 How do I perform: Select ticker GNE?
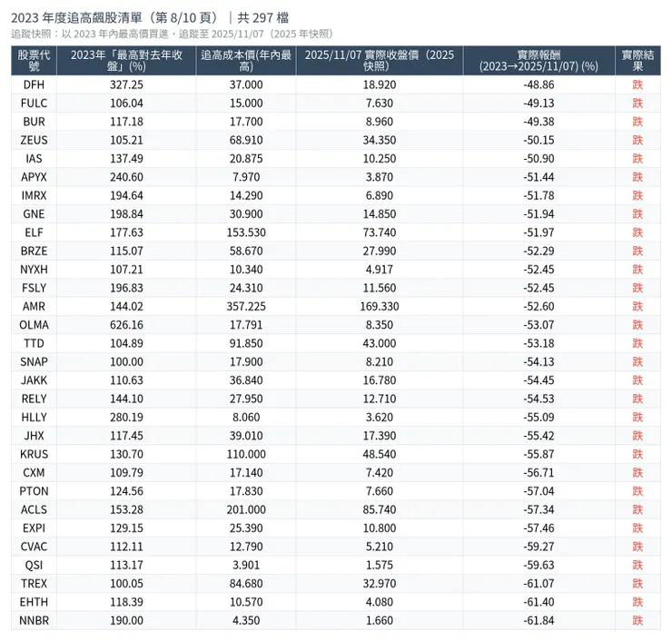[34, 213]
